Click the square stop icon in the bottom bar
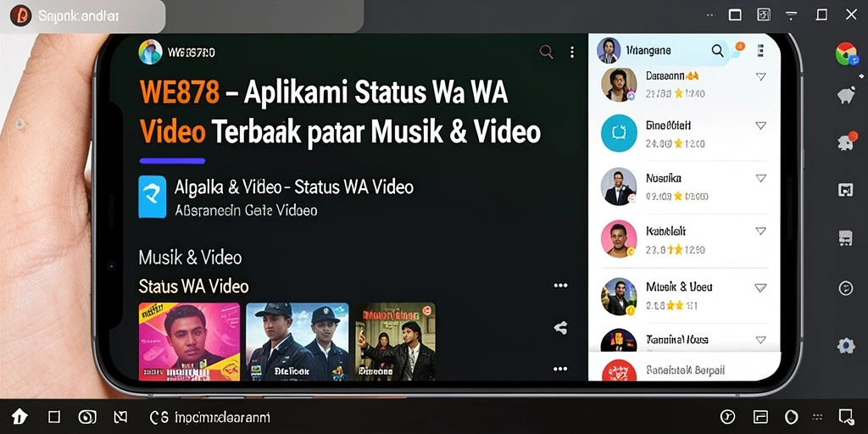The width and height of the screenshot is (868, 434). coord(53,417)
